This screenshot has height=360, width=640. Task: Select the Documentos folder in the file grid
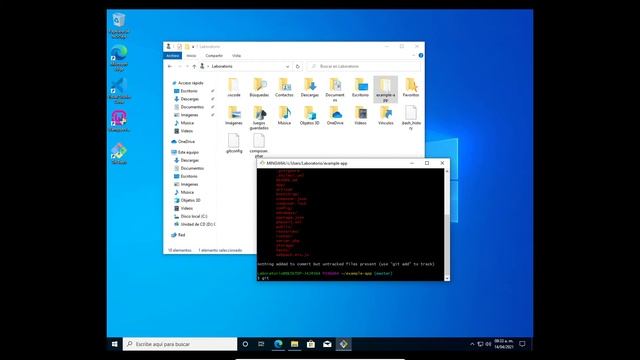click(335, 89)
